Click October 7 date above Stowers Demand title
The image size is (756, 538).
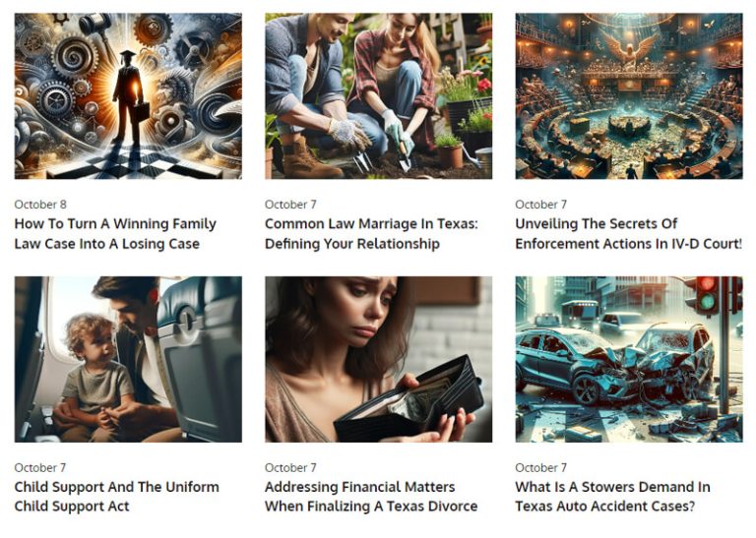(541, 468)
